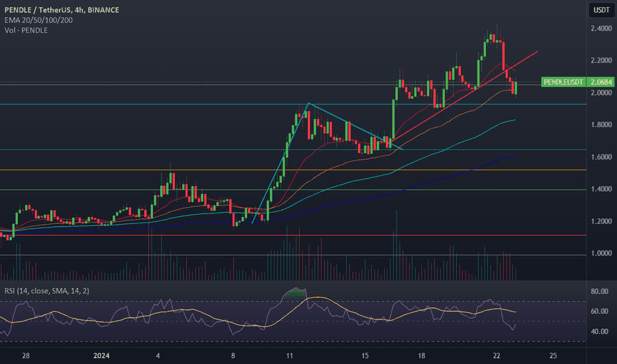This screenshot has height=364, width=617.
Task: Click the PENDLEUSDT price label tag
Action: pos(563,82)
